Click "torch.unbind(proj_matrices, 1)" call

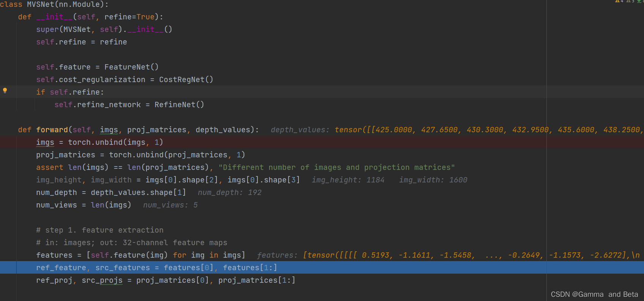pyautogui.click(x=177, y=155)
